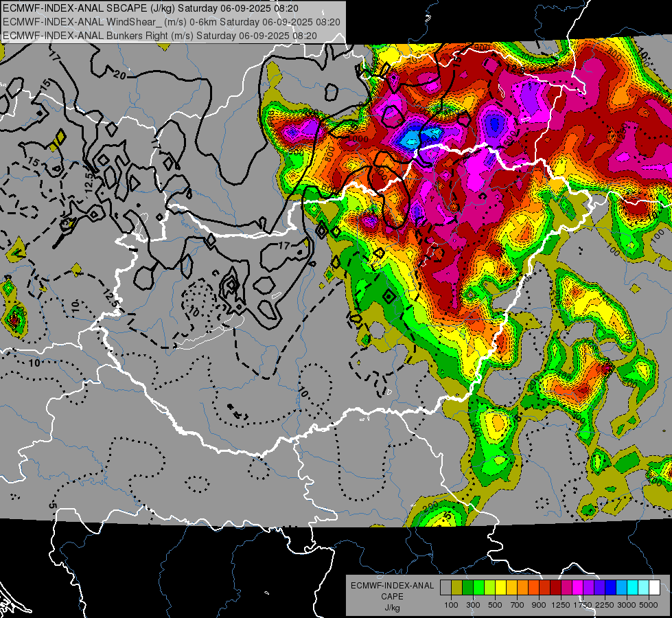Click the J/kg unit label in the legend

392,608
